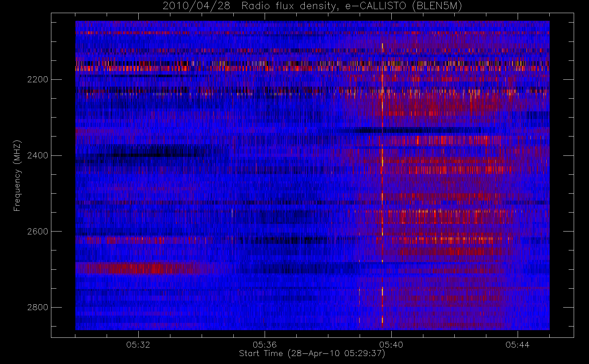Select the 'Frequency (MHZ)' y-axis label
Image resolution: width=589 pixels, height=364 pixels.
click(17, 176)
